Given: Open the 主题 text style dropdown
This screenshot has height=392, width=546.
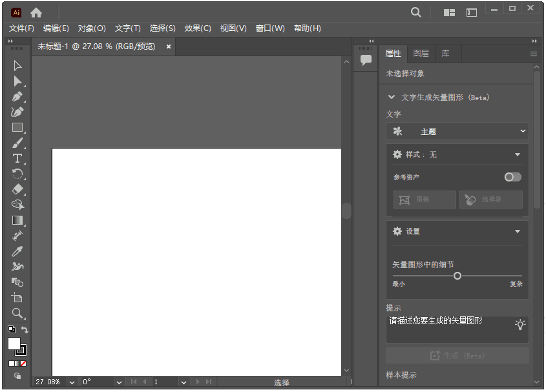Looking at the screenshot, I should [457, 131].
